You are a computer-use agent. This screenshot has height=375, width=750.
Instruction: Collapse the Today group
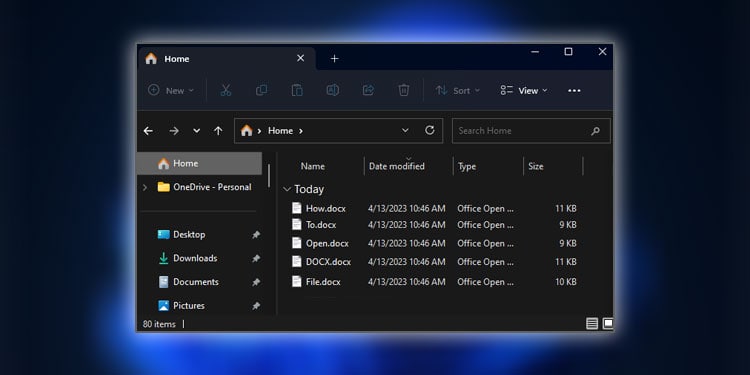287,189
